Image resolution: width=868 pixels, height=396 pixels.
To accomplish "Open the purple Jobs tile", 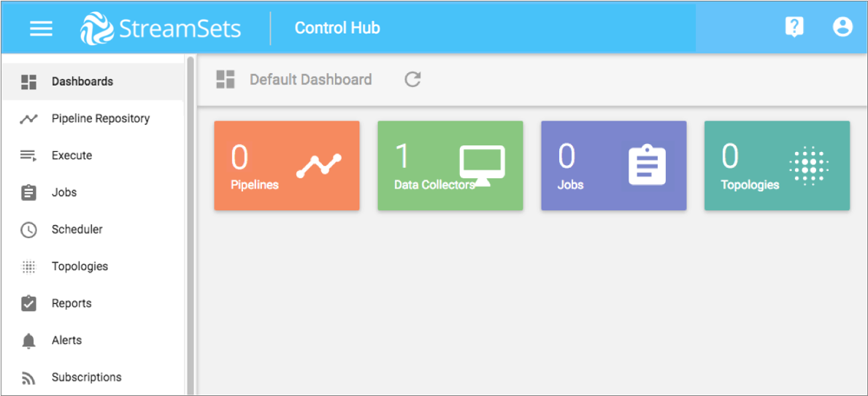I will pos(613,166).
